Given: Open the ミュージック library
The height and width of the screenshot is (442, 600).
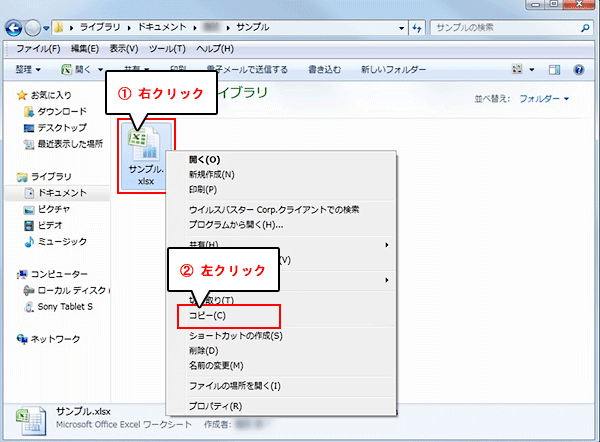Looking at the screenshot, I should pos(62,241).
